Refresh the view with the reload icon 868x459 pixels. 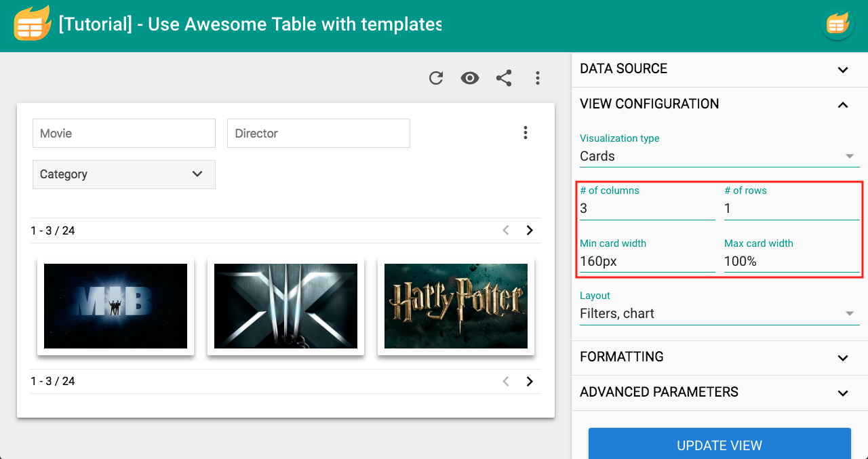436,78
